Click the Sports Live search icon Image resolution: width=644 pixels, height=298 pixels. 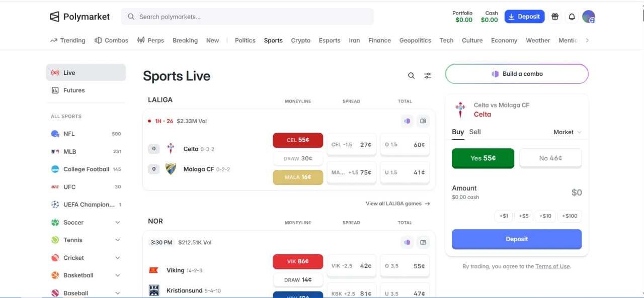(411, 75)
